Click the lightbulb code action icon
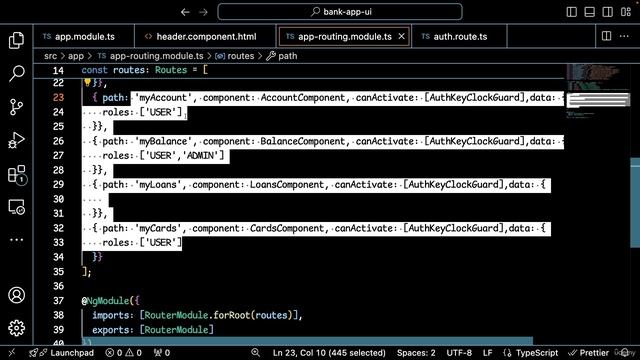Viewport: 640px width, 360px height. point(87,82)
